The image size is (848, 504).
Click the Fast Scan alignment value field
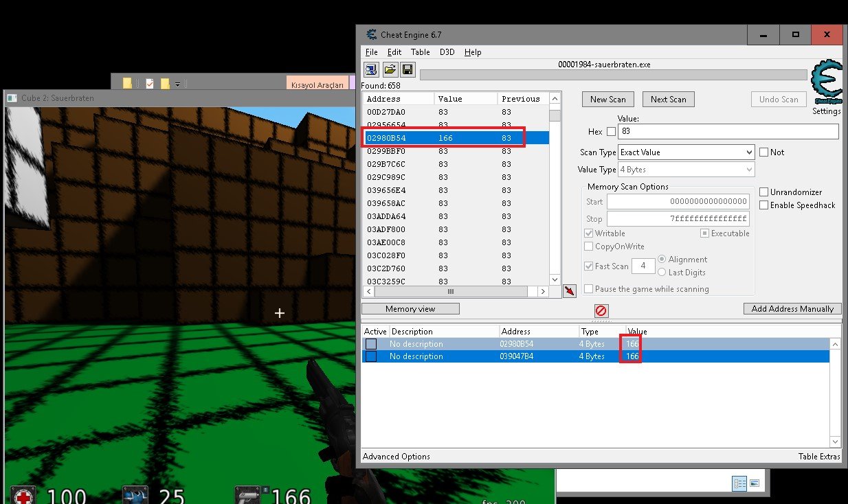click(643, 266)
